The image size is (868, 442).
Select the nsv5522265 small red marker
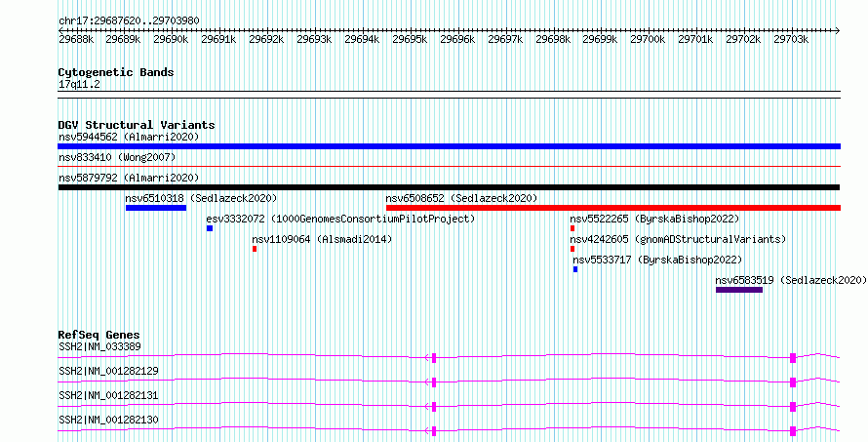click(572, 228)
